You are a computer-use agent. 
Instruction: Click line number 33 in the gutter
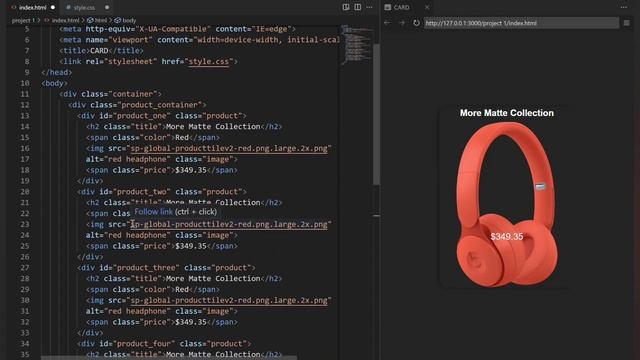point(25,333)
